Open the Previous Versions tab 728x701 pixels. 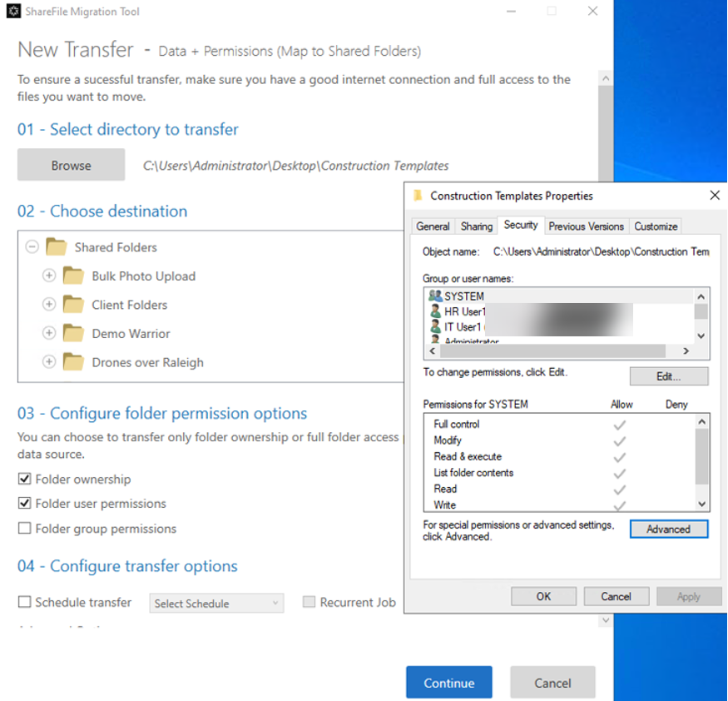(586, 226)
